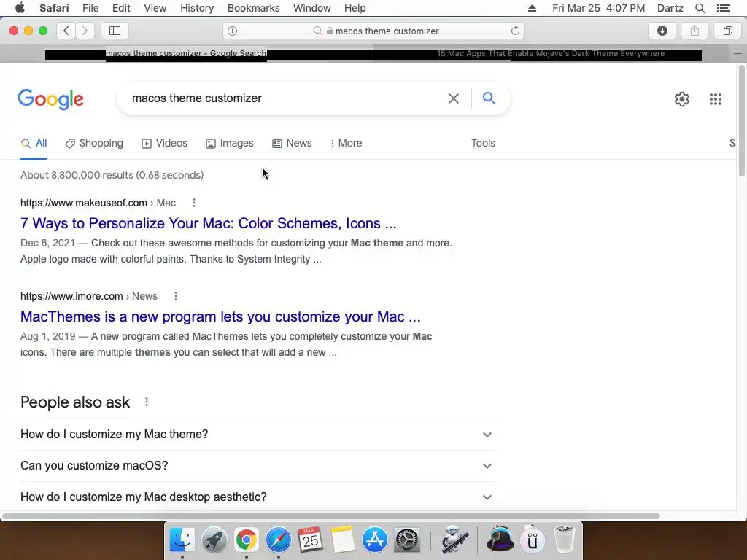Open Notes from the Dock
The height and width of the screenshot is (560, 747).
[x=343, y=540]
